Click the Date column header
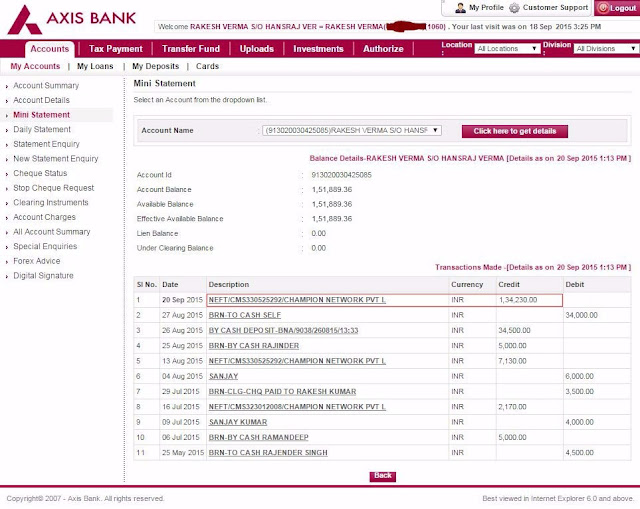 (x=170, y=285)
